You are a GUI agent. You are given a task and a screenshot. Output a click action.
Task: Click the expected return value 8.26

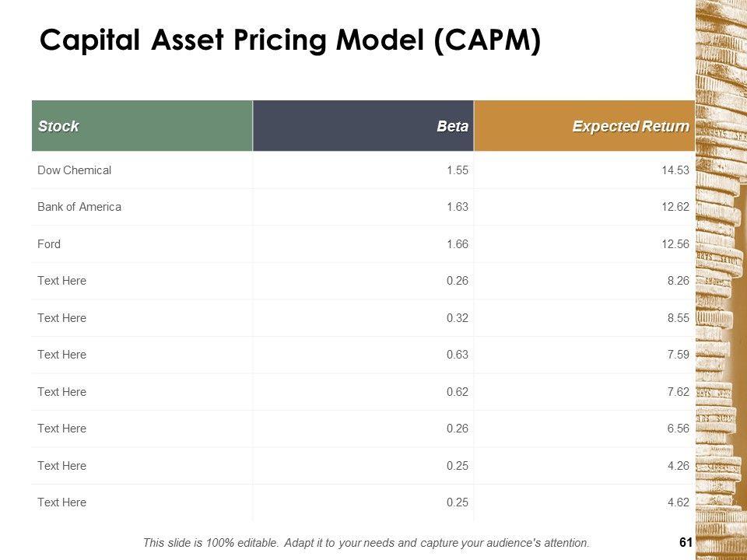678,281
